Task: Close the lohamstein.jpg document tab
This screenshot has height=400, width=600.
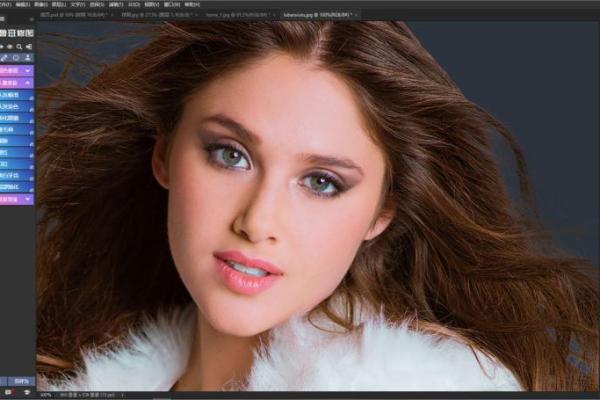Action: click(x=356, y=16)
